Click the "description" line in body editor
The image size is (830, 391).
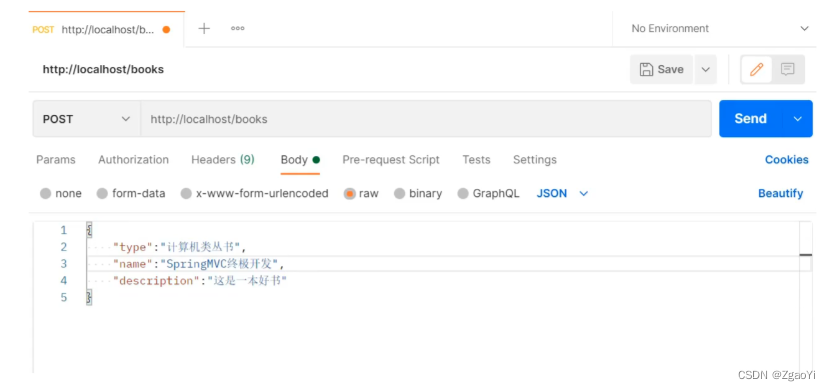pos(200,280)
